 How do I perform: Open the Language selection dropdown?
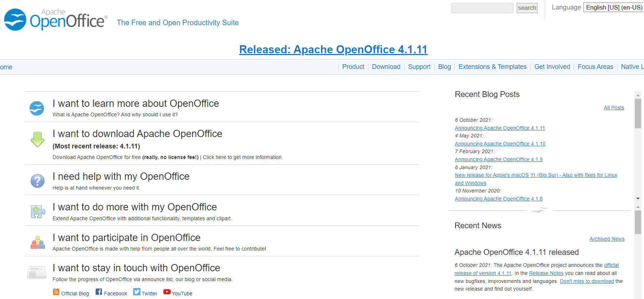tap(614, 7)
